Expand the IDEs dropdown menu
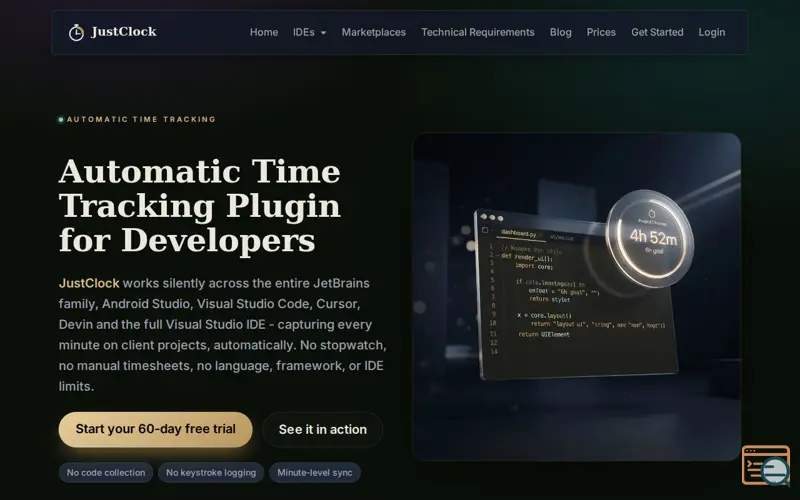The width and height of the screenshot is (800, 500). point(309,32)
